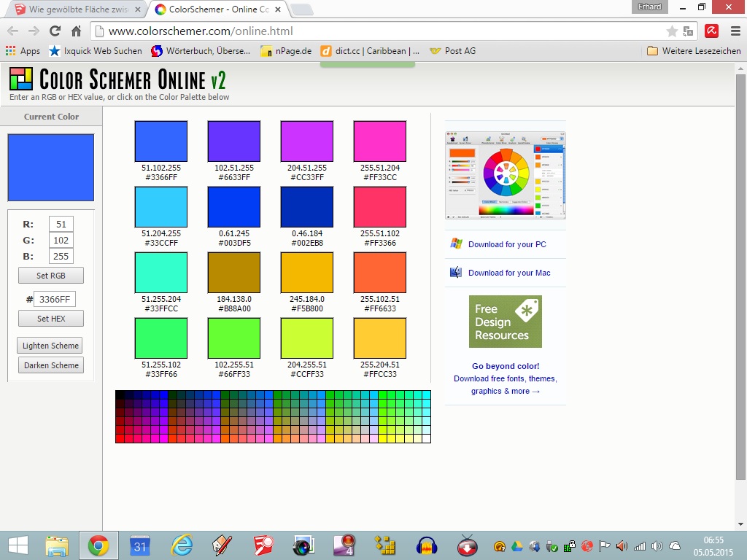Click the Windows Start button
The height and width of the screenshot is (560, 747).
point(18,545)
